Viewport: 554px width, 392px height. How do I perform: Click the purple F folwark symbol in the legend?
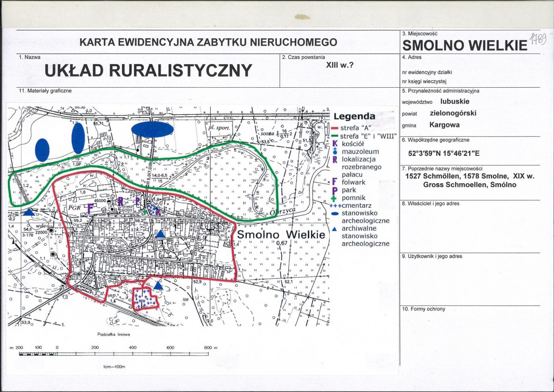click(335, 182)
